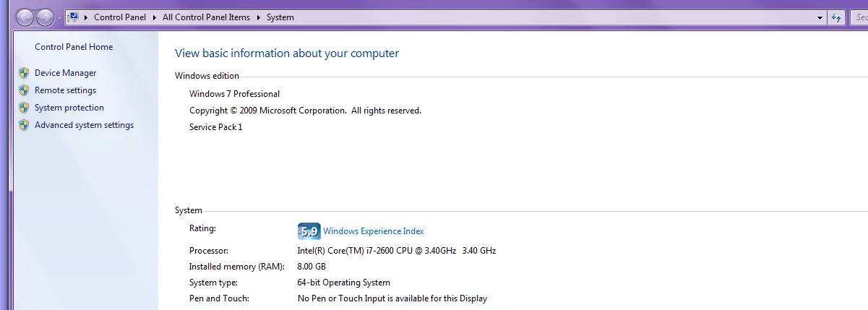Open Control Panel Home link

click(x=74, y=47)
